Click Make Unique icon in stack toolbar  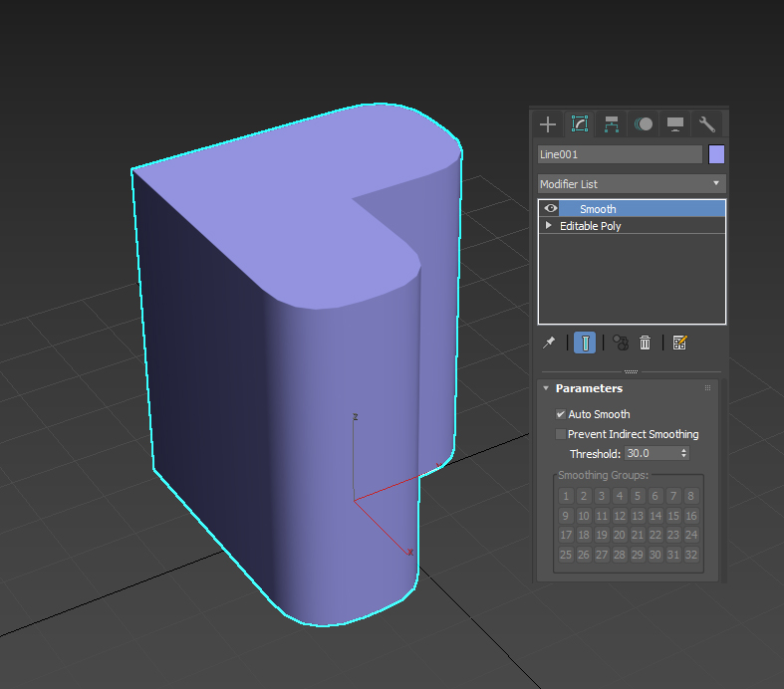(x=620, y=343)
